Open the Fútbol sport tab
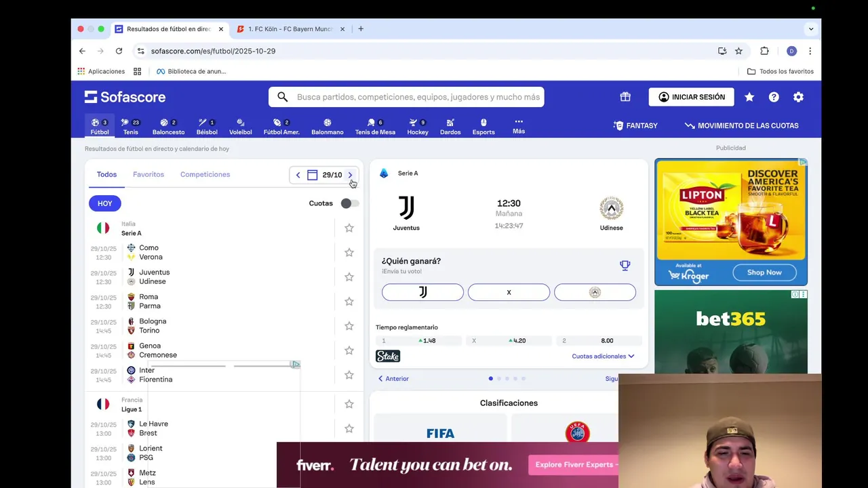868x488 pixels. (100, 126)
